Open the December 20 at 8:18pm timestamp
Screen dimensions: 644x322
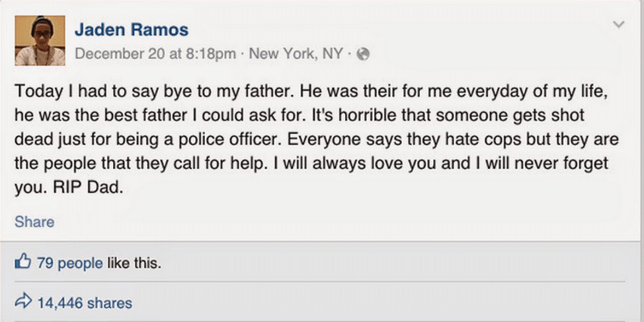pos(156,54)
